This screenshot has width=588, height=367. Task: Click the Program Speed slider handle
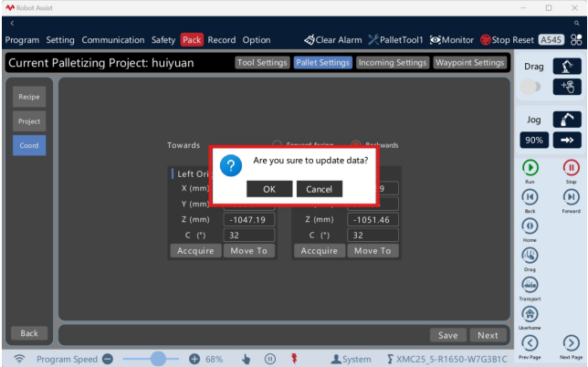tap(158, 359)
